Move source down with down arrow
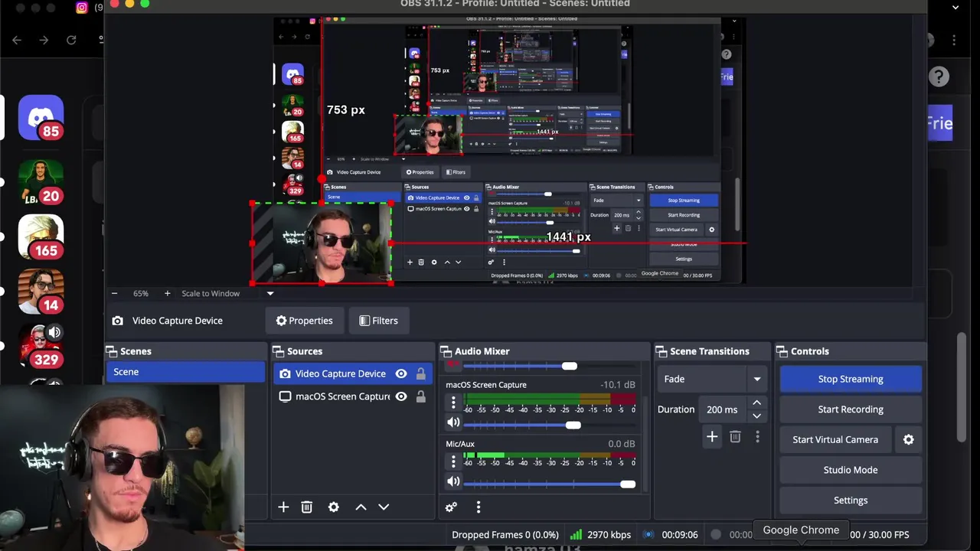Viewport: 980px width, 551px height. (x=384, y=507)
